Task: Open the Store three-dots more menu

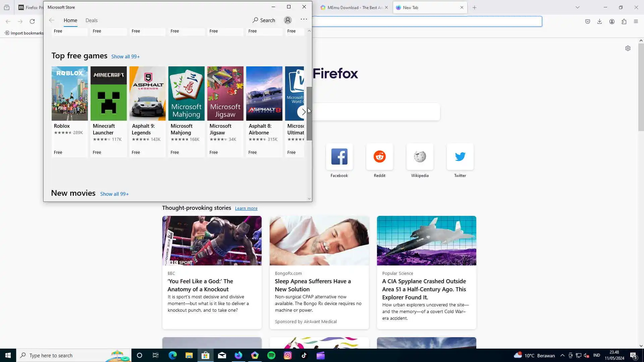Action: [x=304, y=19]
